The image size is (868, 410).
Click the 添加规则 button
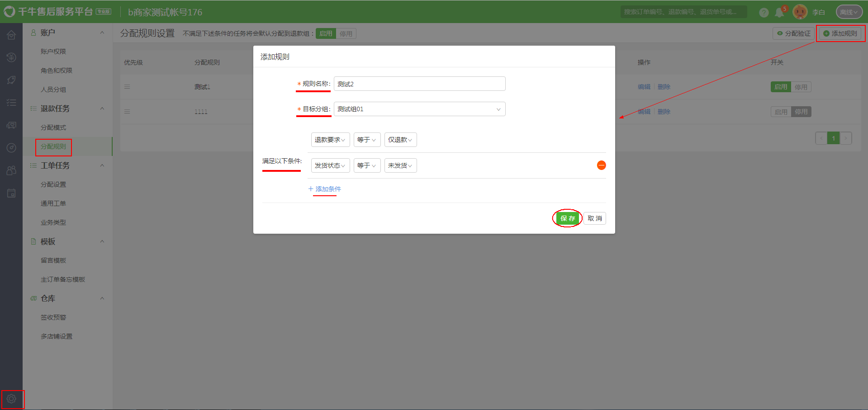pyautogui.click(x=840, y=33)
